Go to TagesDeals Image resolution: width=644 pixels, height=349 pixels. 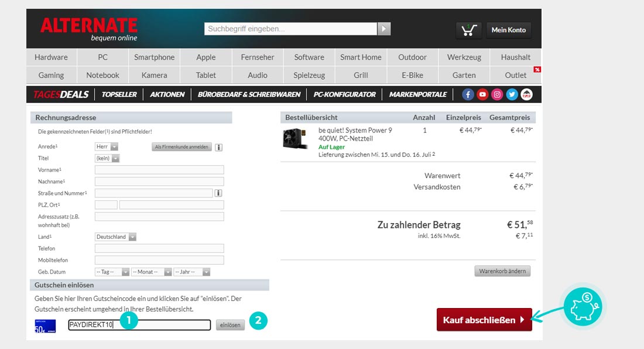pos(61,94)
